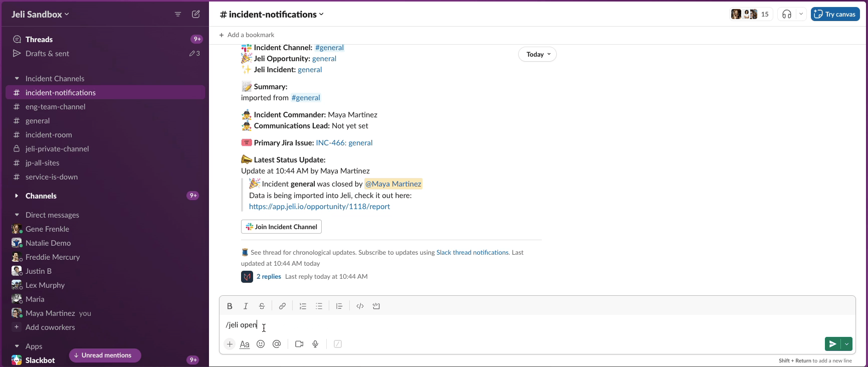Start a huddle with the headphones icon

point(787,14)
